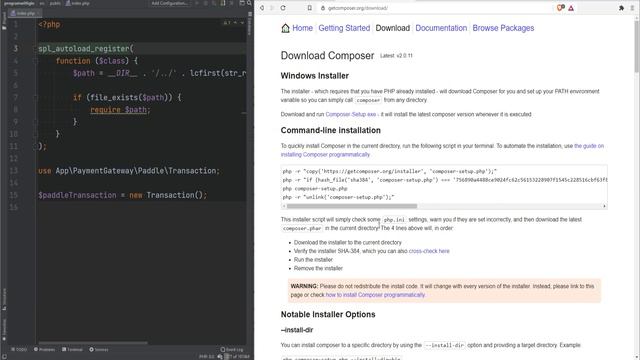Expand the inspections widget arrows in the editor

click(x=239, y=23)
